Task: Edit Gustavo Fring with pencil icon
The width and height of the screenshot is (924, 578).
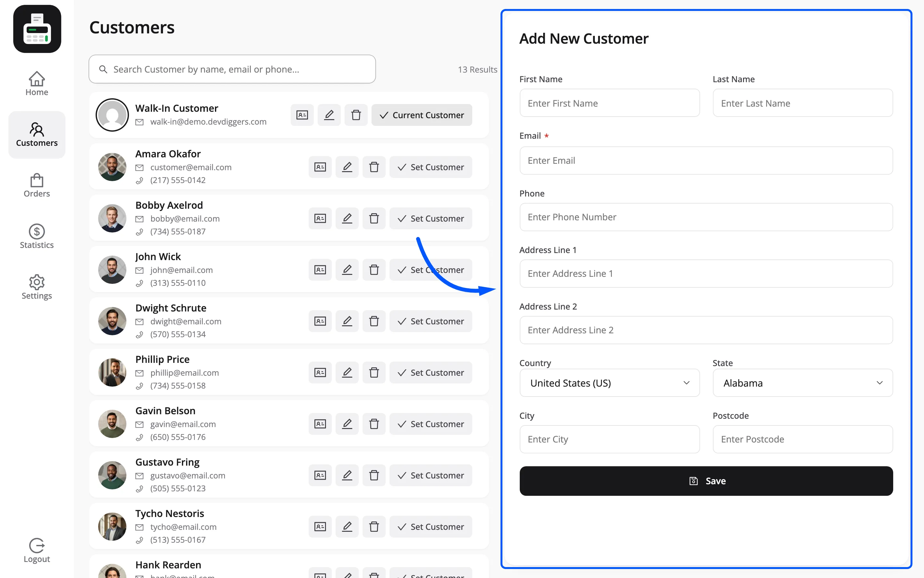Action: pos(347,475)
